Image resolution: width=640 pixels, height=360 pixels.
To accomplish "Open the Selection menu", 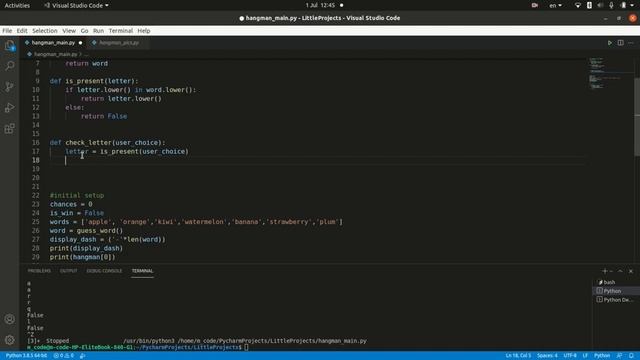I will [45, 31].
